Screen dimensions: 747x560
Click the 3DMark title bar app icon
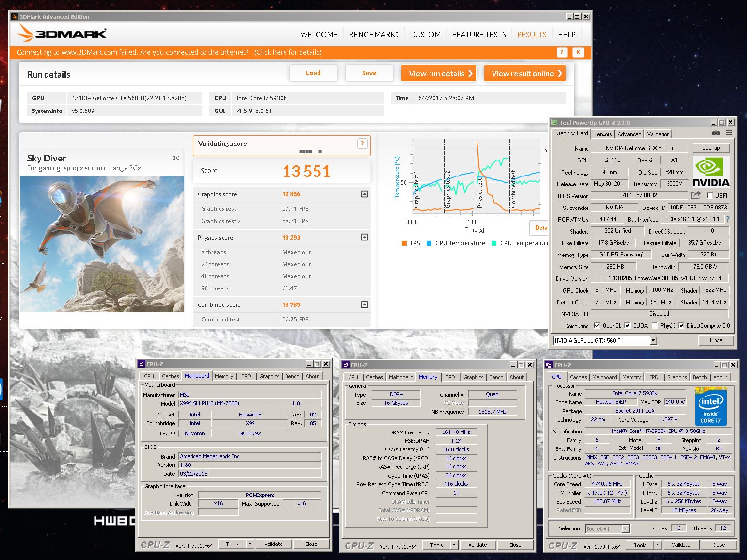[15, 16]
